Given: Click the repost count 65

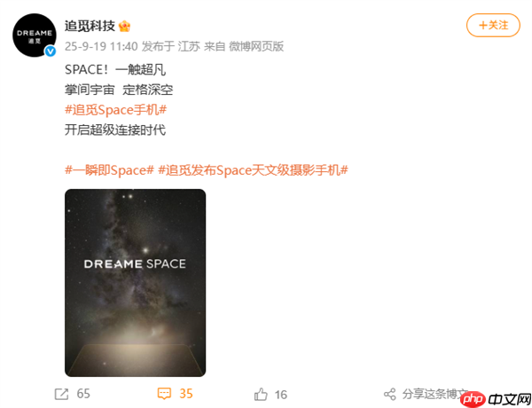Looking at the screenshot, I should 83,394.
